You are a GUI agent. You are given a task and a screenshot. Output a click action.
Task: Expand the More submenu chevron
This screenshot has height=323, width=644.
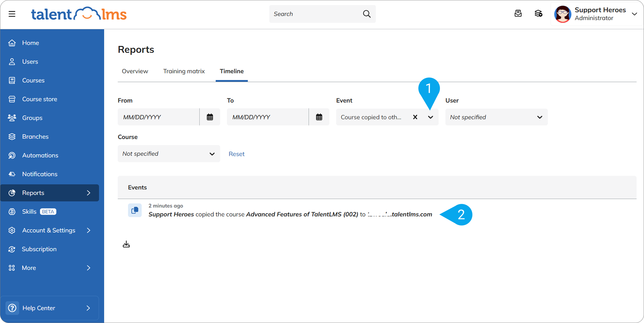click(88, 268)
